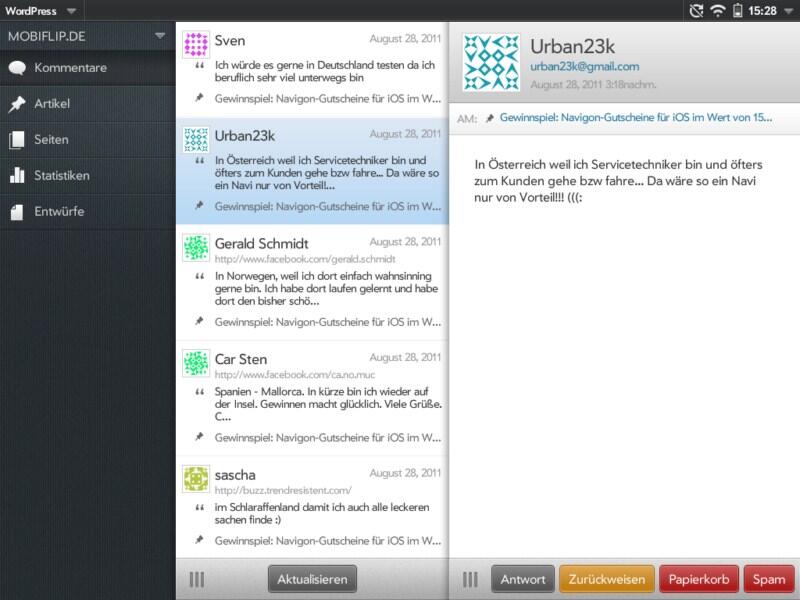Select the Urban23k comment in the list

(312, 171)
